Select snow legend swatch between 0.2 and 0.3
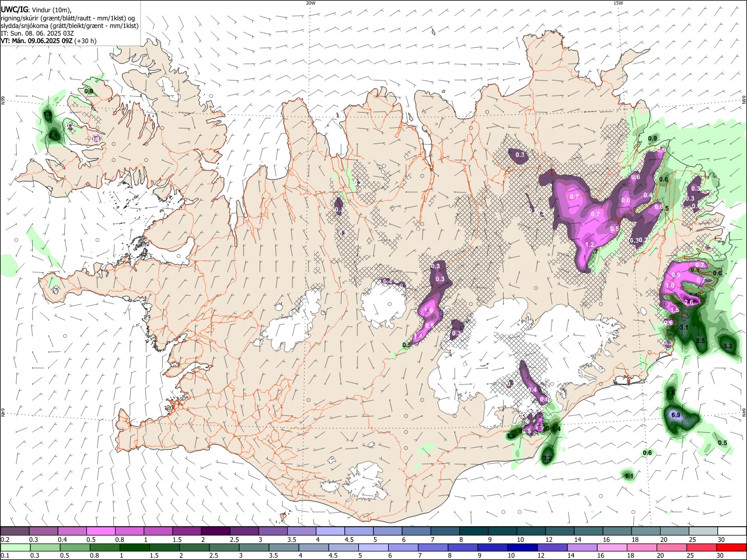This screenshot has height=560, width=747. pos(15,531)
